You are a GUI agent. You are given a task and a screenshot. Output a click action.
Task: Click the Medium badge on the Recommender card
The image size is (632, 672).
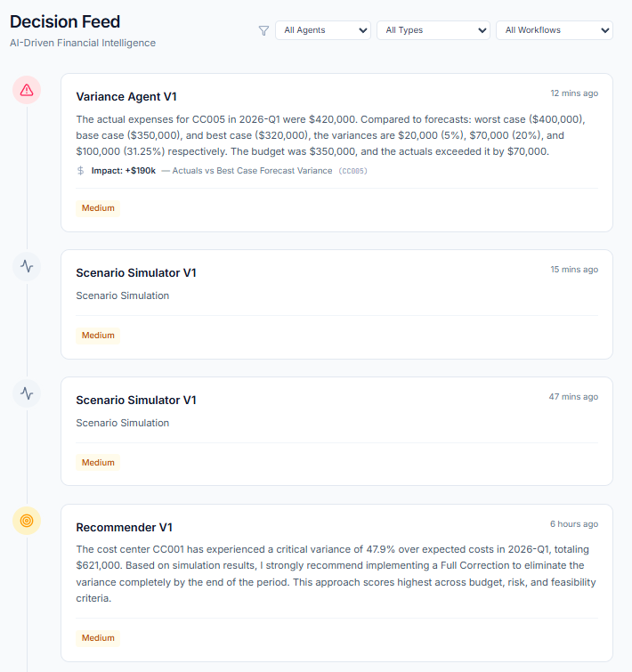point(98,638)
